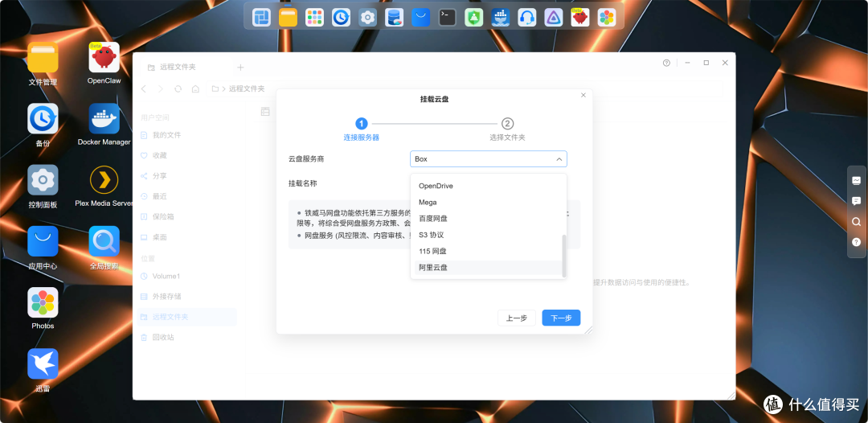
Task: Open the blue App Center bag in the dock
Action: coord(420,18)
